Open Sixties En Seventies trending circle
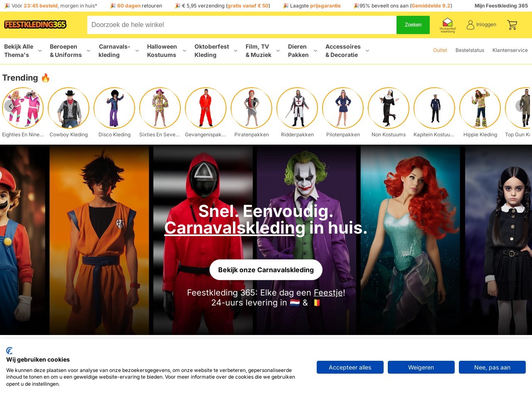Image resolution: width=532 pixels, height=399 pixels. coord(160,108)
